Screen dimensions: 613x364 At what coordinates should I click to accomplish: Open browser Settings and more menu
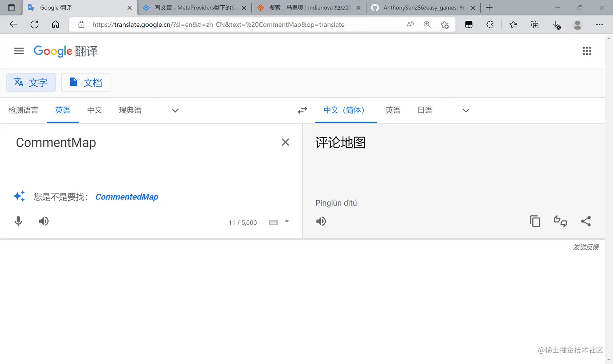[600, 25]
